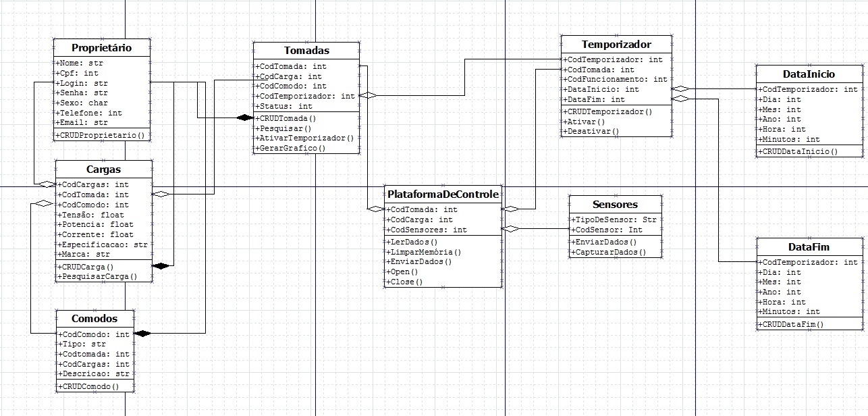Click the Comodos class title
Image resolution: width=868 pixels, height=416 pixels.
[x=94, y=319]
